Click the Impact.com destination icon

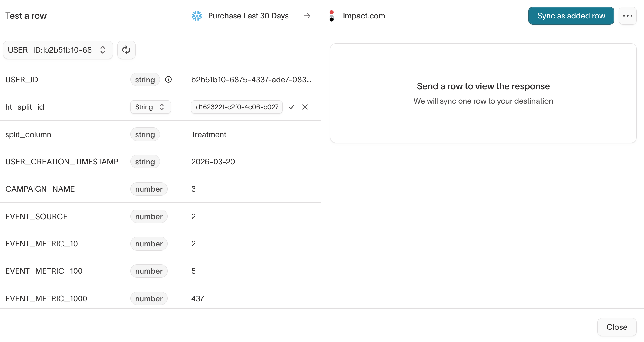[332, 16]
